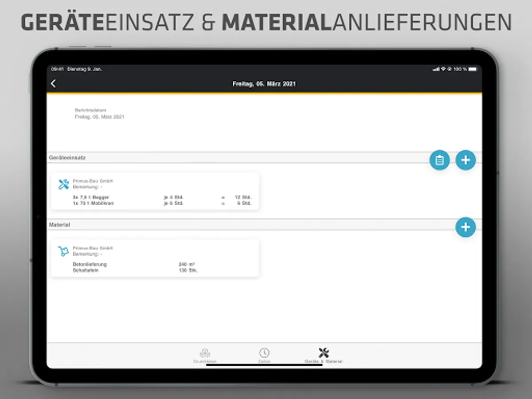532x399 pixels.
Task: Click Primus-Bau GmbH on Geräteeinsatz card
Action: pos(93,181)
